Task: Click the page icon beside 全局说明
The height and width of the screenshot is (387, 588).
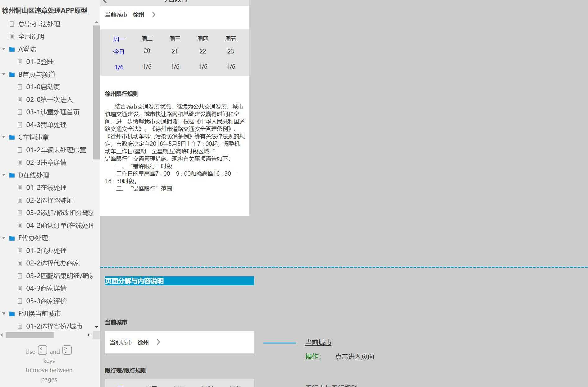Action: tap(12, 37)
